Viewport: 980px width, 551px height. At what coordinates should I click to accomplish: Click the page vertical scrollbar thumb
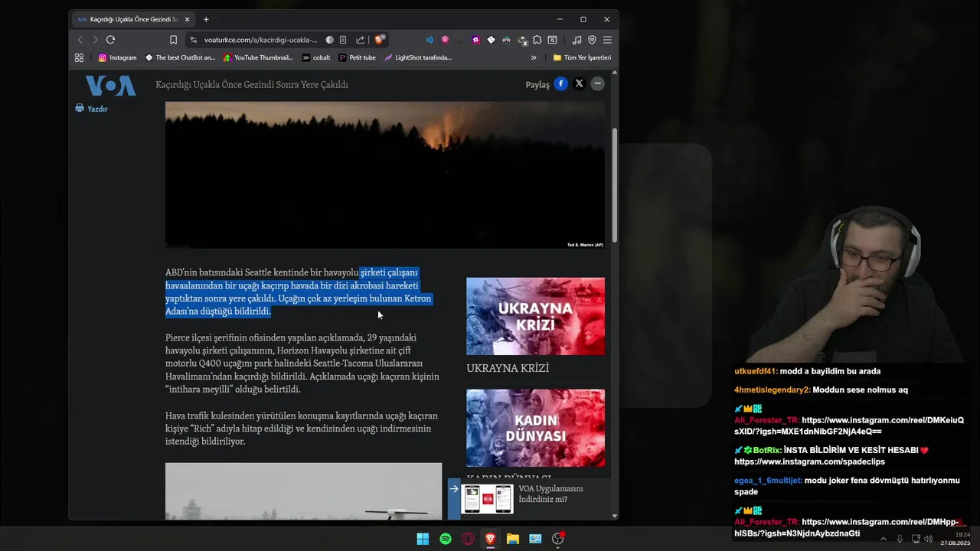(615, 184)
